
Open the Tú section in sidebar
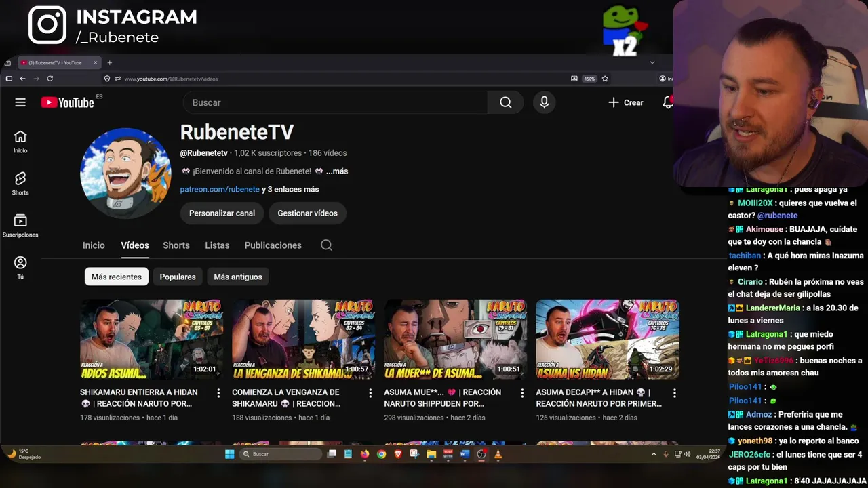coord(20,268)
